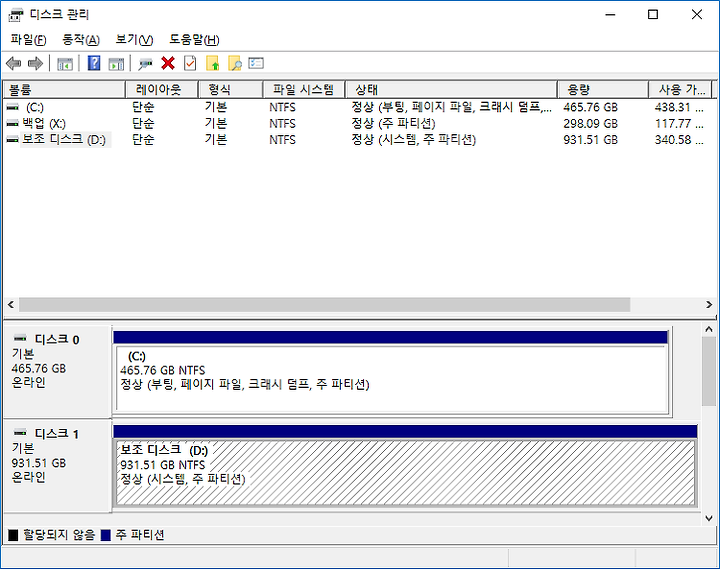
Task: Sort by the 볼륨 column header
Action: coord(64,90)
